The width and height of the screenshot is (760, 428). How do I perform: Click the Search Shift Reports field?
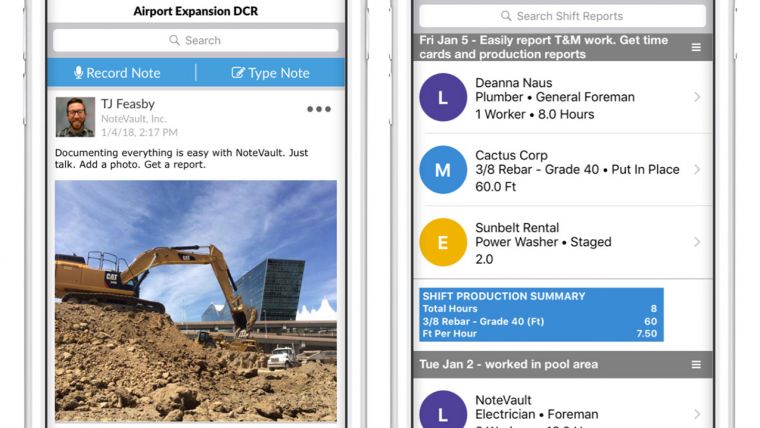pyautogui.click(x=562, y=16)
